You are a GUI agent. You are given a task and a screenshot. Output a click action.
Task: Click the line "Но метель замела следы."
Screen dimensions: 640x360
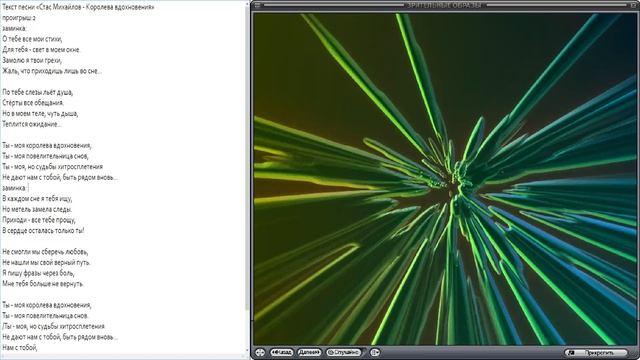[x=37, y=209]
